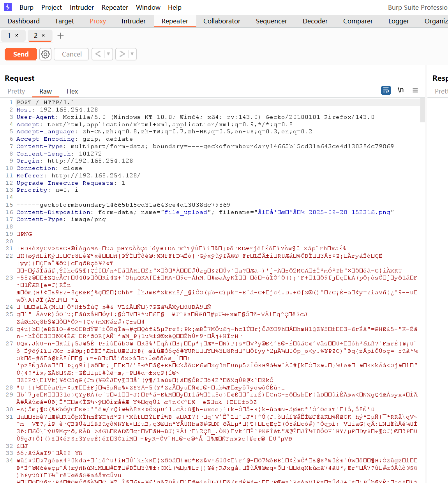The image size is (448, 483).
Task: Open the Window menu
Action: (x=148, y=7)
